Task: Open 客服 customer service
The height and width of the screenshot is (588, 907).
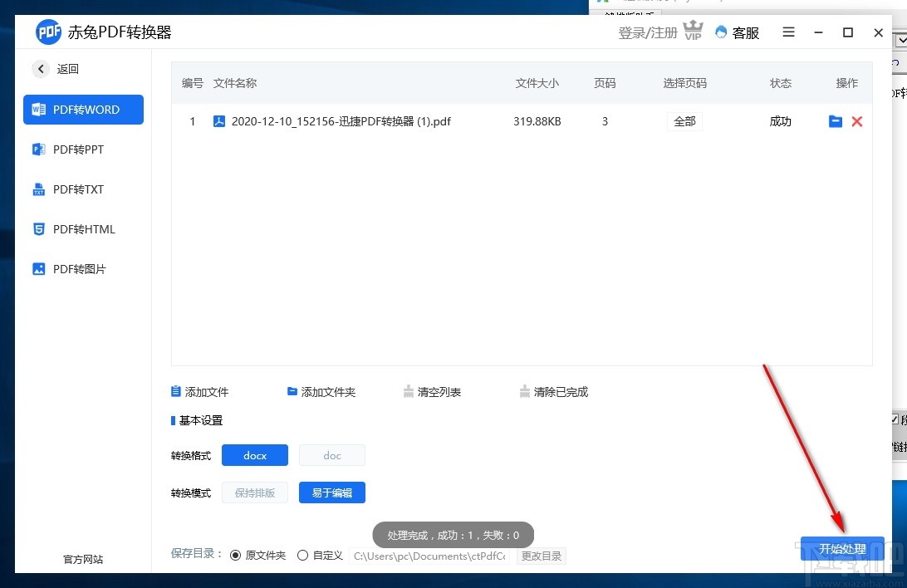Action: 738,32
